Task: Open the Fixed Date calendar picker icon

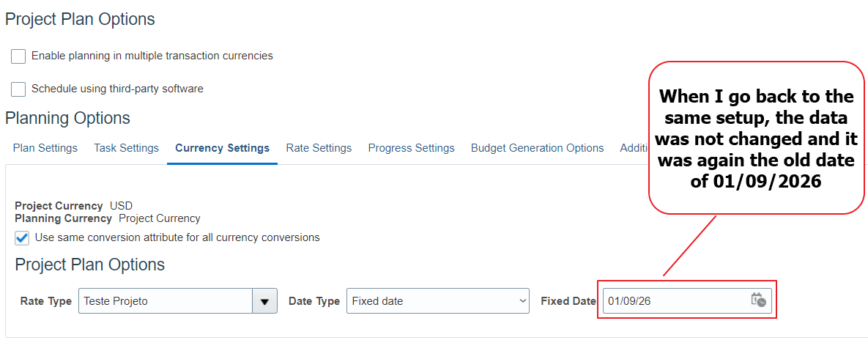Action: tap(758, 300)
